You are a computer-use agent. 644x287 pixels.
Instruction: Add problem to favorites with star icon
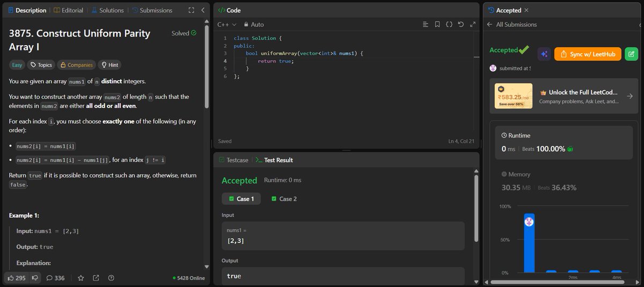pos(81,278)
